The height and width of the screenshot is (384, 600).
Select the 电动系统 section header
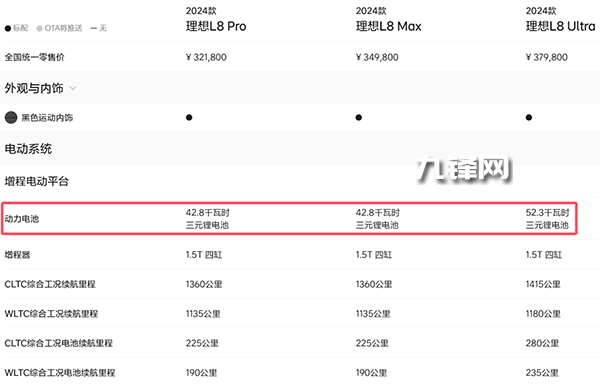click(x=28, y=149)
